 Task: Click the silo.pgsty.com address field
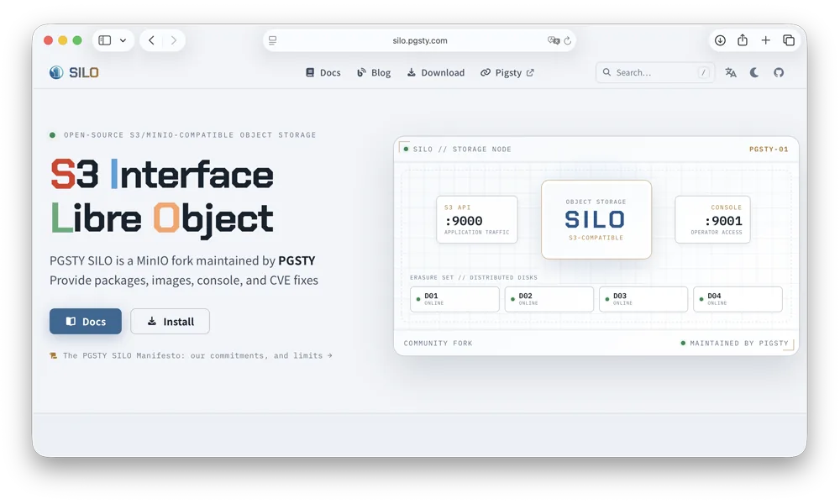point(419,40)
